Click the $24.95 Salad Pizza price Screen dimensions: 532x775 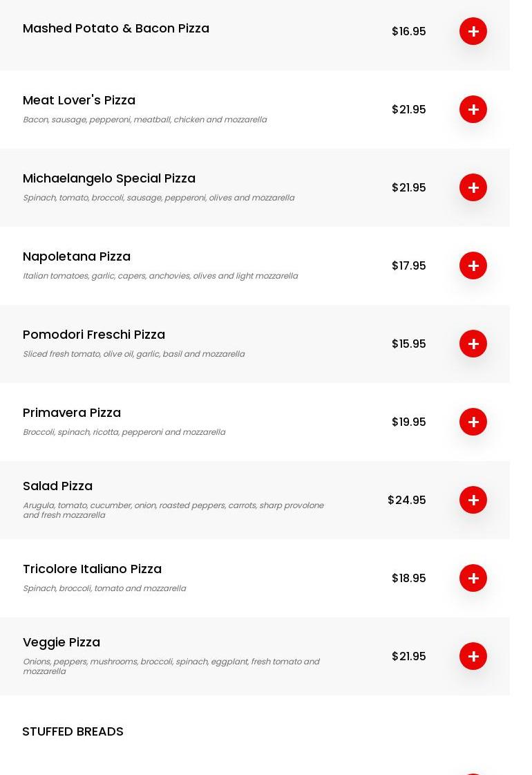click(407, 500)
